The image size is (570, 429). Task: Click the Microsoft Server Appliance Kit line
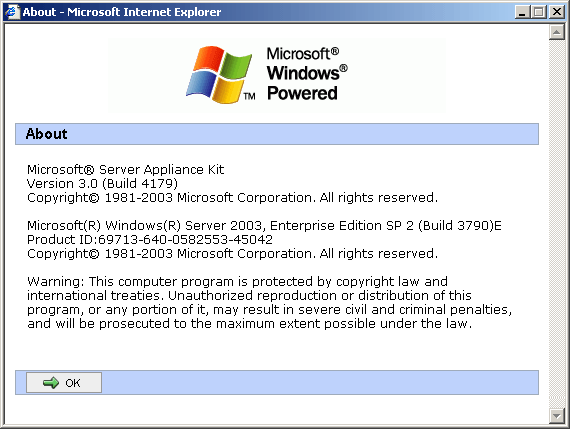(x=125, y=169)
